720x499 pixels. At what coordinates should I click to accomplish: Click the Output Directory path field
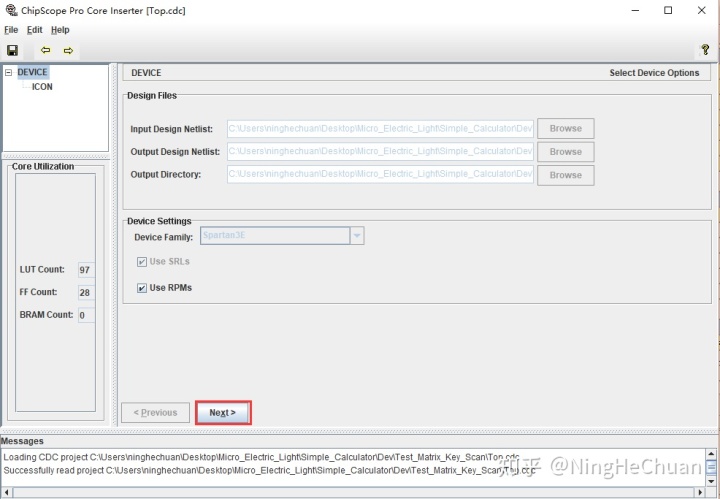(x=380, y=174)
